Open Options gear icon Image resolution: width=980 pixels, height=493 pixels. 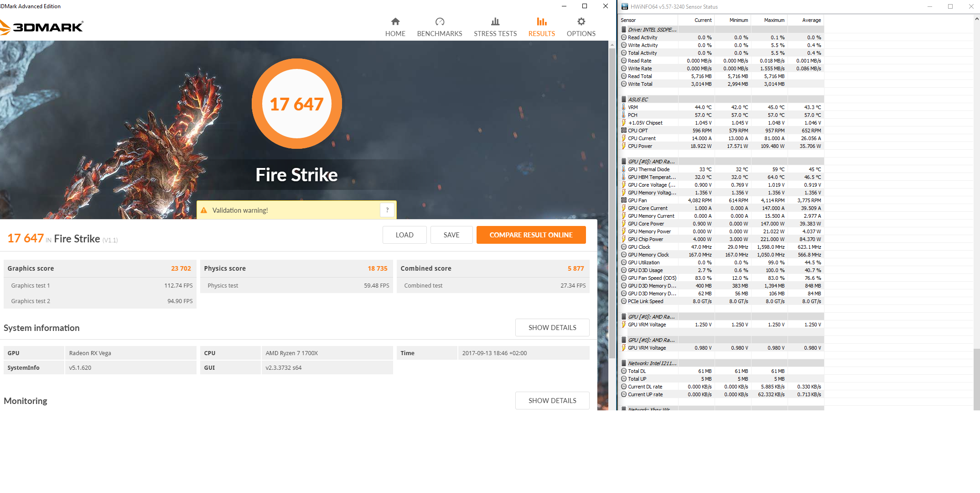(x=581, y=21)
